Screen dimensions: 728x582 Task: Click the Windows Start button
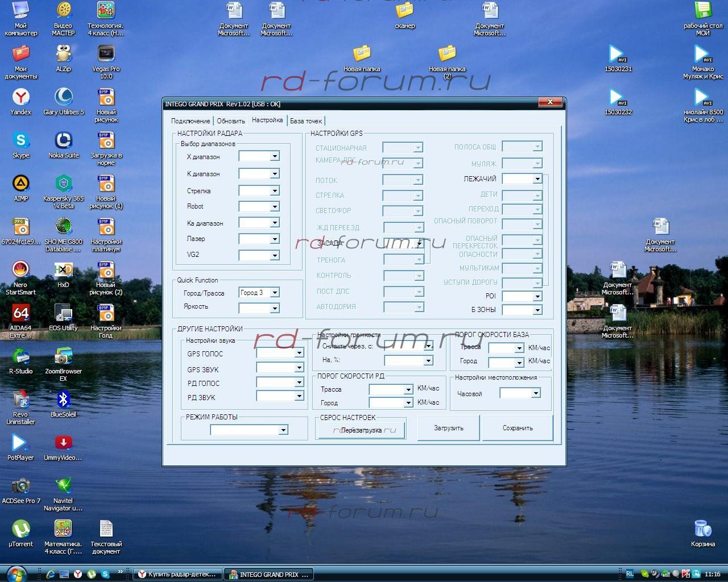pyautogui.click(x=16, y=573)
